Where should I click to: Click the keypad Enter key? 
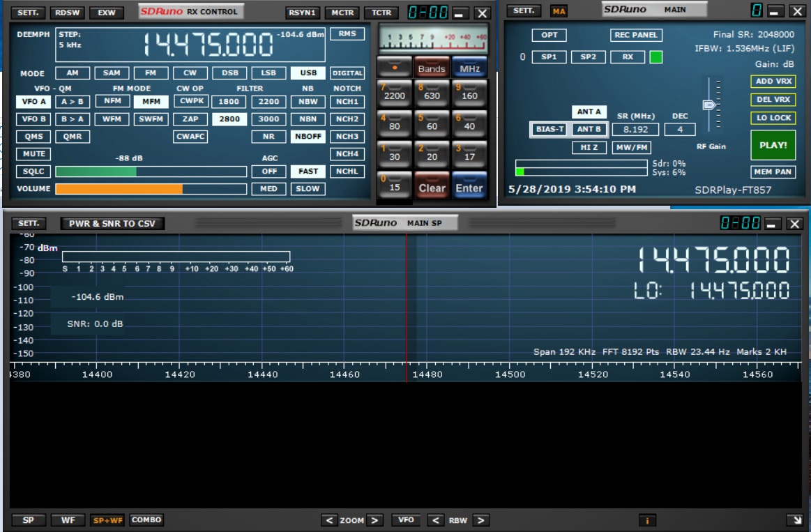pos(469,186)
